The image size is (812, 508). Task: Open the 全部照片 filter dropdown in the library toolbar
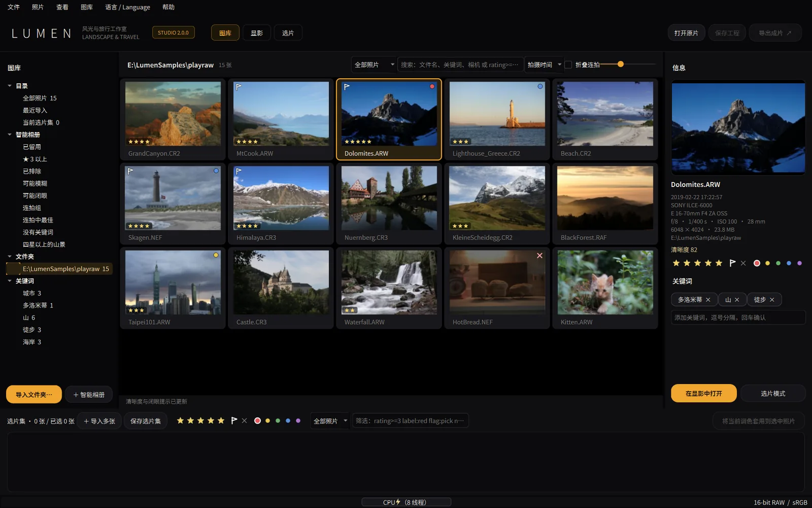(374, 65)
